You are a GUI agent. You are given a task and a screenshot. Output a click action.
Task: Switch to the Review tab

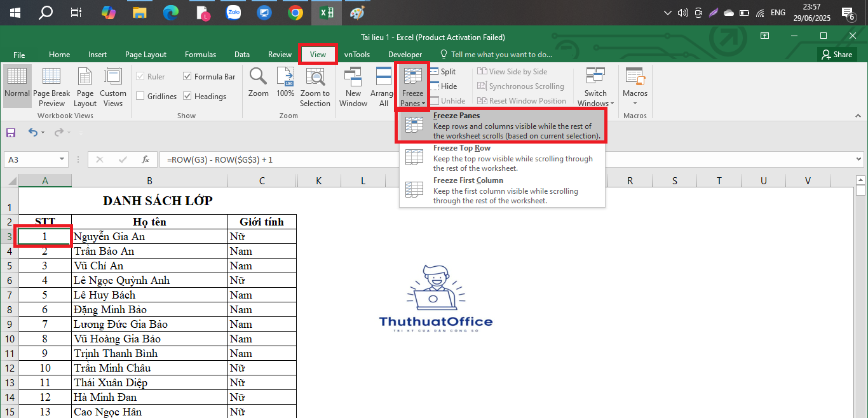[x=280, y=55]
